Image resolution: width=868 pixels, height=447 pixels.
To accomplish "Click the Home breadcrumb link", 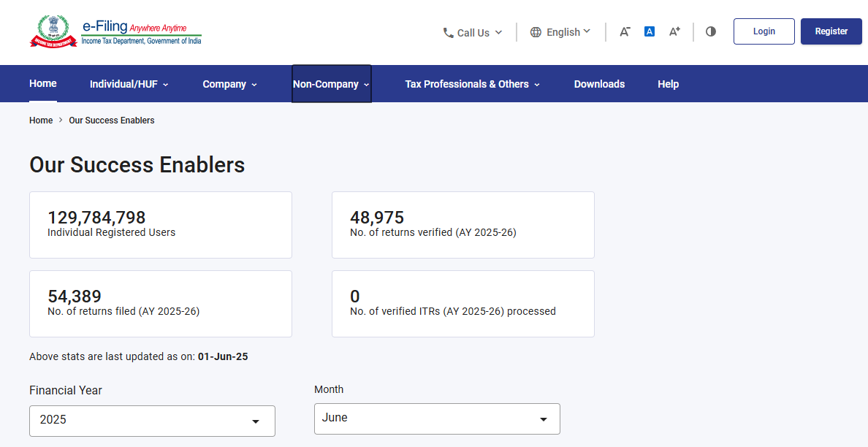I will pos(41,121).
